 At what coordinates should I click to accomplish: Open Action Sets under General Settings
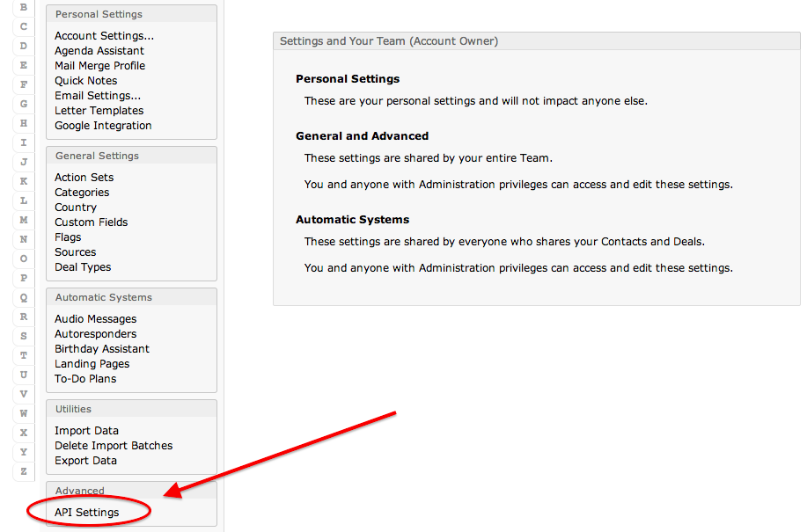tap(84, 178)
